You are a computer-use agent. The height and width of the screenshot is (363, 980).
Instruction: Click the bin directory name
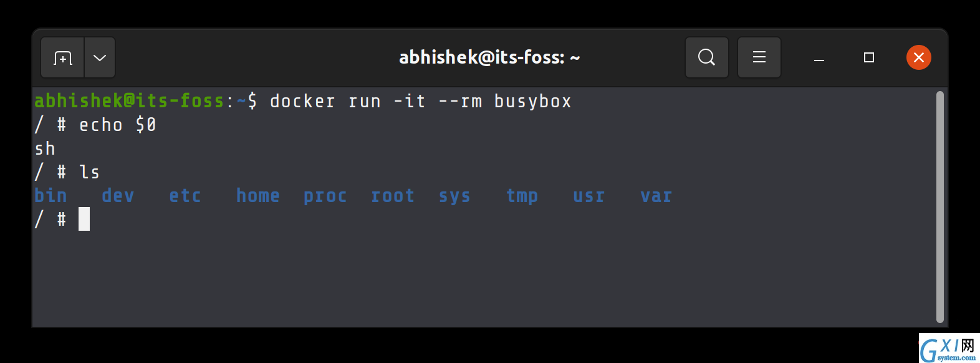50,196
